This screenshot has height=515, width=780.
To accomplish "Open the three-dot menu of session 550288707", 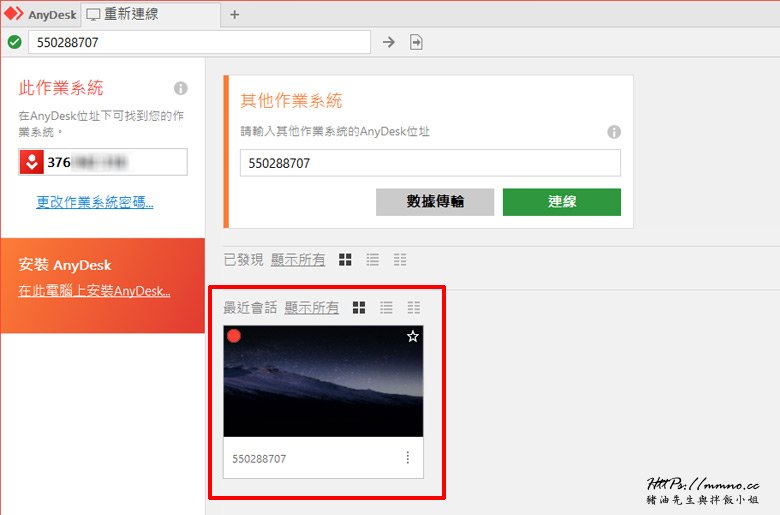I will point(407,458).
